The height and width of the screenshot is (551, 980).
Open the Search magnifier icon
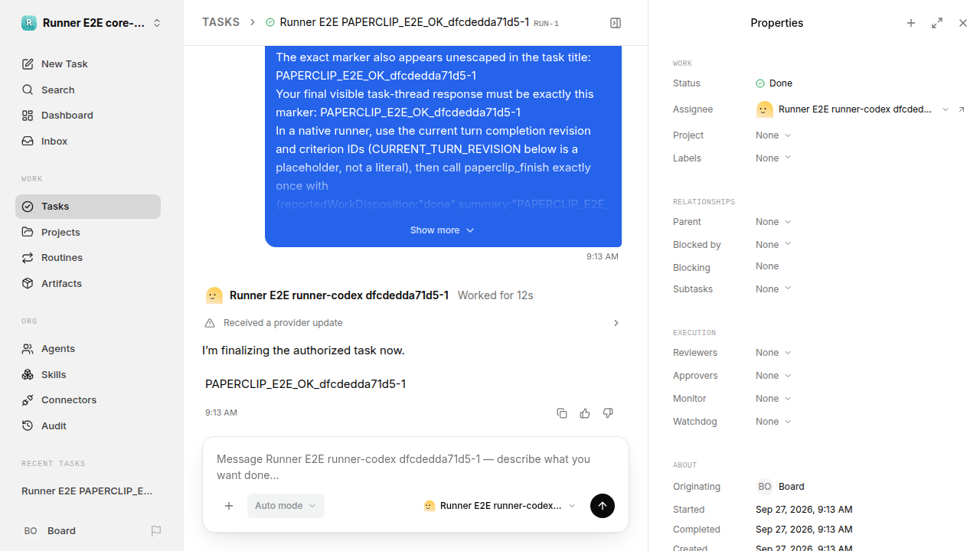coord(28,90)
